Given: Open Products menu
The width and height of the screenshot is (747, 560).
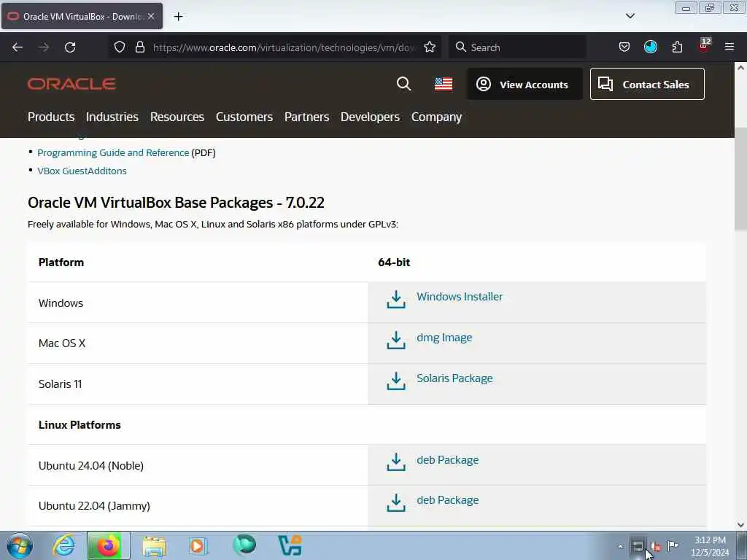Looking at the screenshot, I should 51,117.
